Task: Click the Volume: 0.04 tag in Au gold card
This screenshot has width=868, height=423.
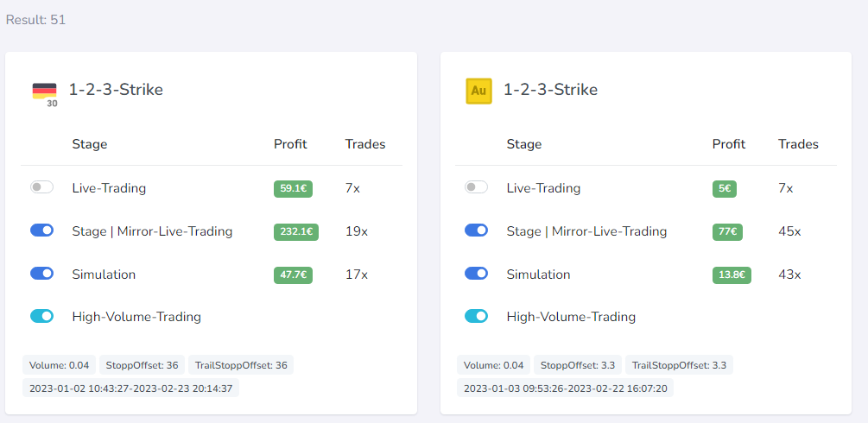Action: pyautogui.click(x=494, y=365)
